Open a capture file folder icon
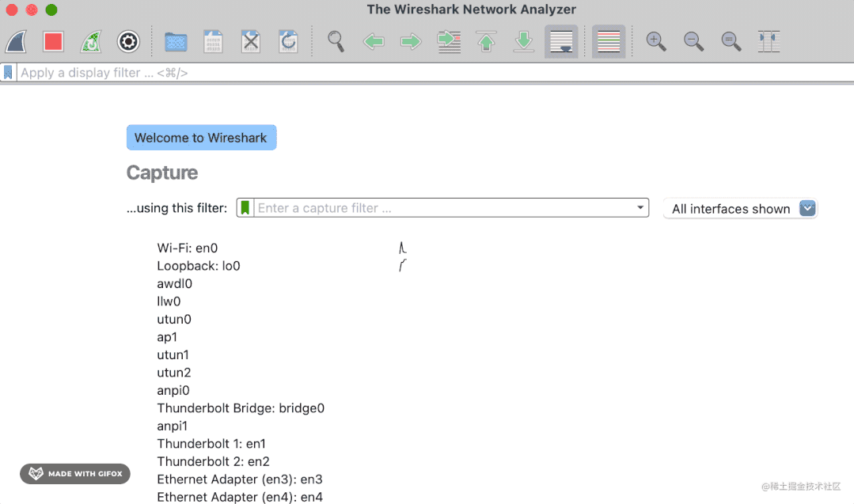The height and width of the screenshot is (504, 854). click(176, 41)
